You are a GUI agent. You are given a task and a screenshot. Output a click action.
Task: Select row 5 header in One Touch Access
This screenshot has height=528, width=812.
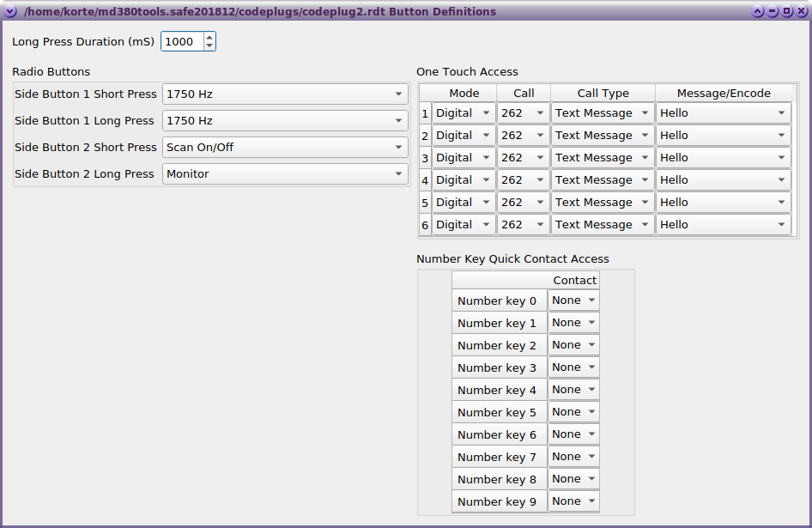coord(425,203)
